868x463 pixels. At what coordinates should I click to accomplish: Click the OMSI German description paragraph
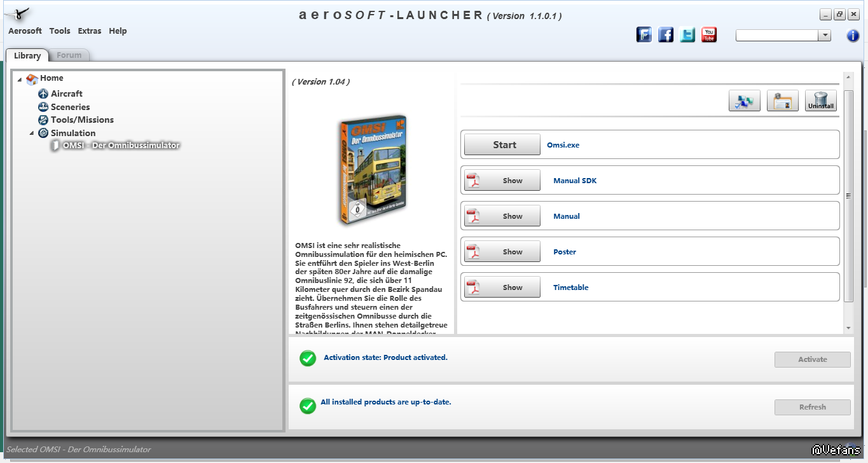click(x=372, y=287)
